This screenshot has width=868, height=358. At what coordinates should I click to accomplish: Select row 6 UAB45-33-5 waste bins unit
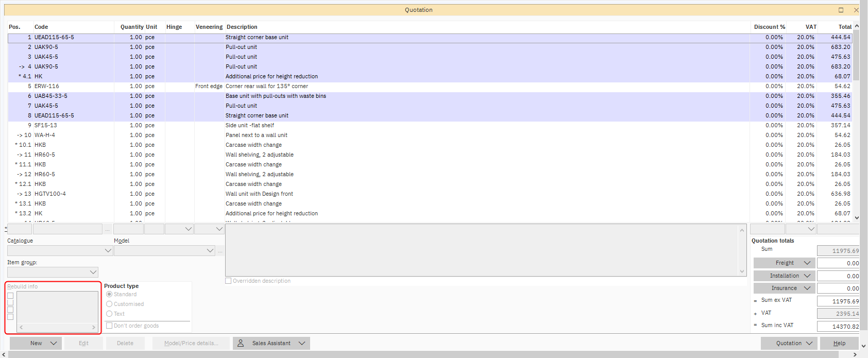pos(276,96)
